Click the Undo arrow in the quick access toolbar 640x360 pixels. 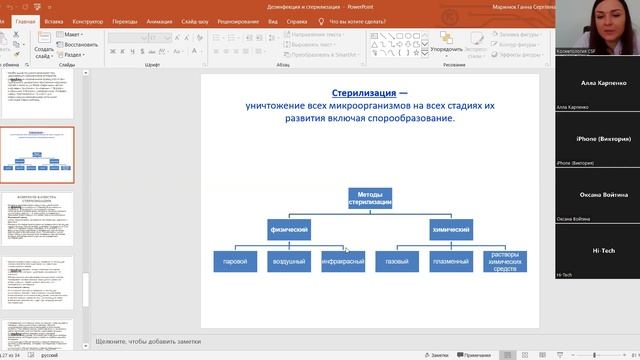(10, 7)
